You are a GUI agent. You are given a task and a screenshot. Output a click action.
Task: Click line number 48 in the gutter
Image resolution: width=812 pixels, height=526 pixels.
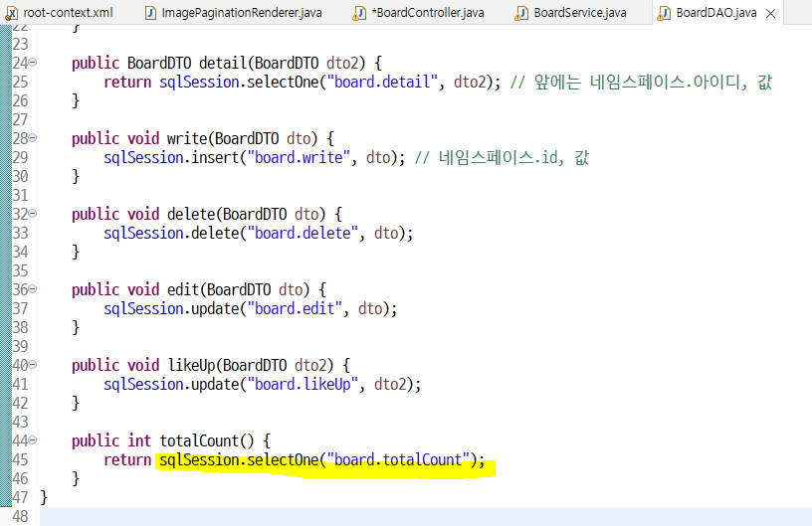click(x=20, y=516)
